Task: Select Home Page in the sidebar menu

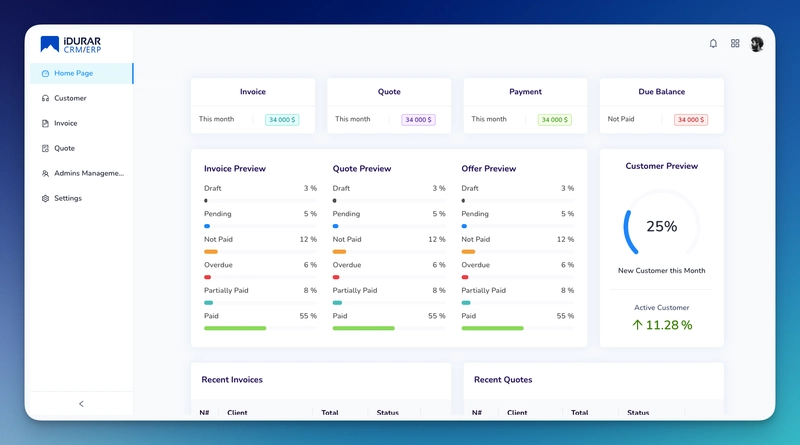Action: (73, 73)
